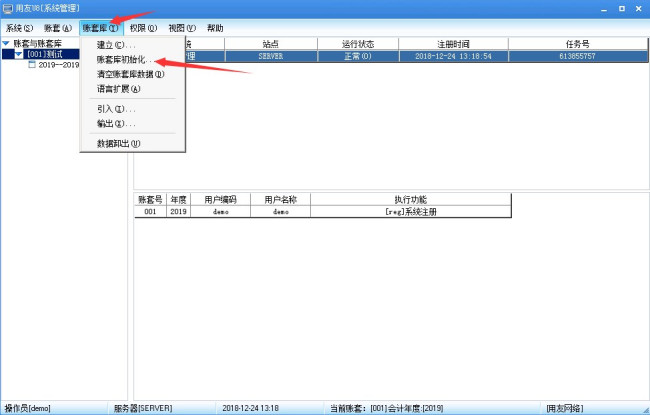This screenshot has width=650, height=415.
Task: Click the calendar icon beside 2019--2019
Action: (x=32, y=64)
